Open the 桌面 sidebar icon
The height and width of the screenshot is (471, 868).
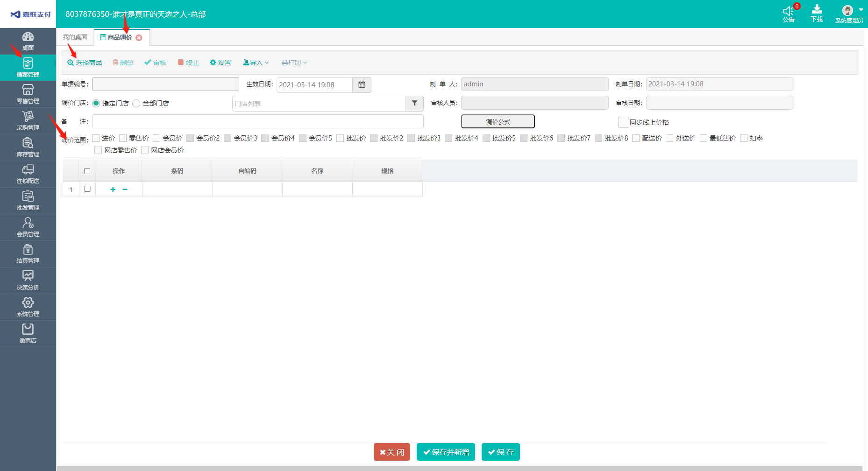point(28,41)
